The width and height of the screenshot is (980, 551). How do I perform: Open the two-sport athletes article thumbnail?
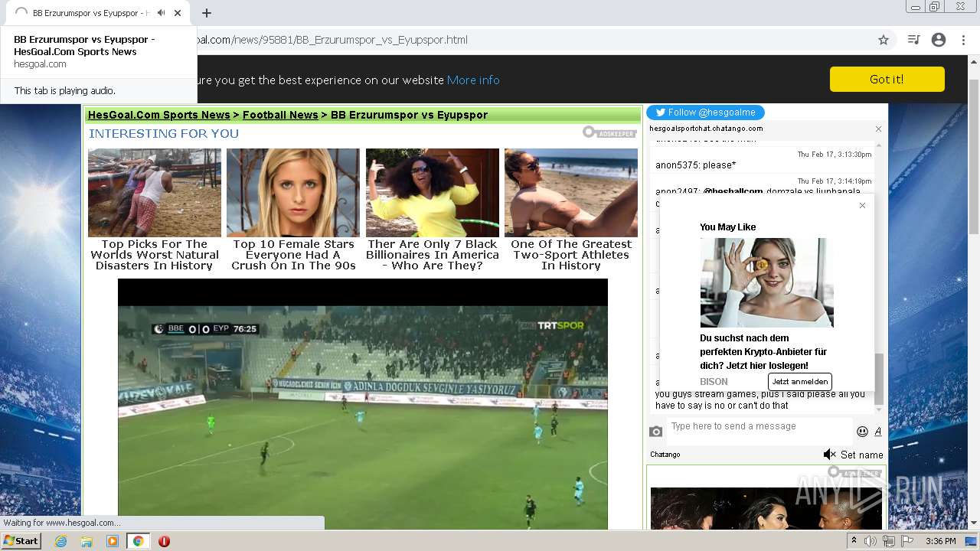(571, 193)
